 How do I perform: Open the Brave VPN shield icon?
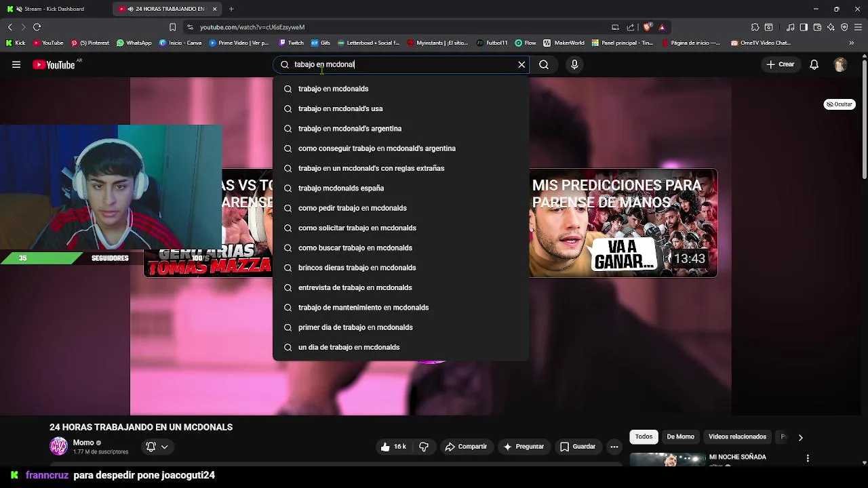coord(844,27)
